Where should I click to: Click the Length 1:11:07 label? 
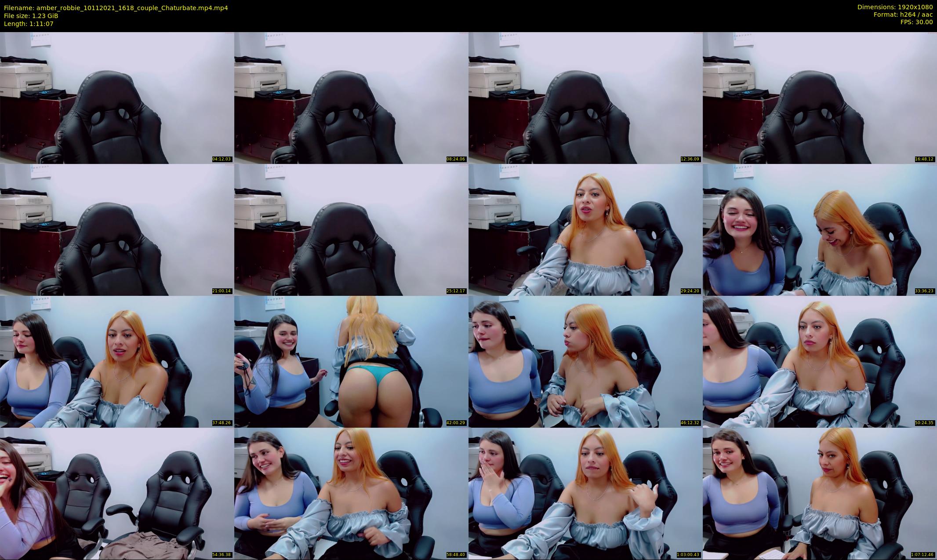pos(29,24)
